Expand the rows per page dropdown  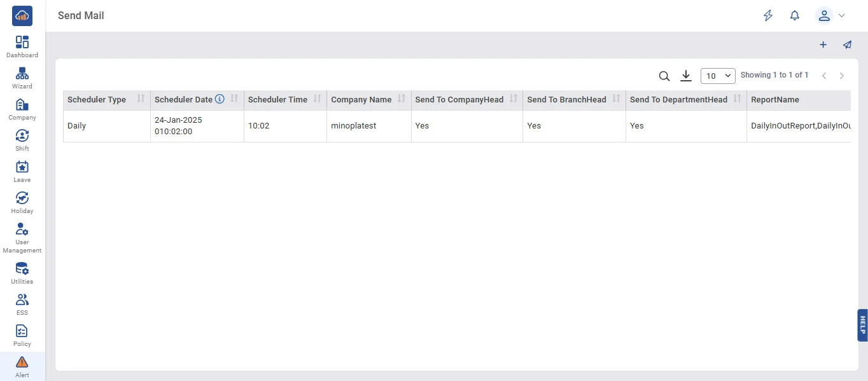(718, 76)
